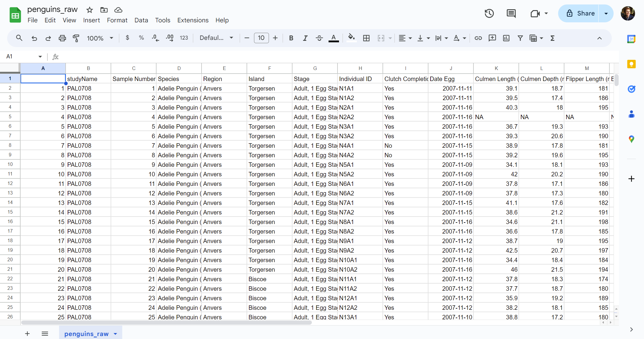Toggle strikethrough formatting

[x=319, y=38]
